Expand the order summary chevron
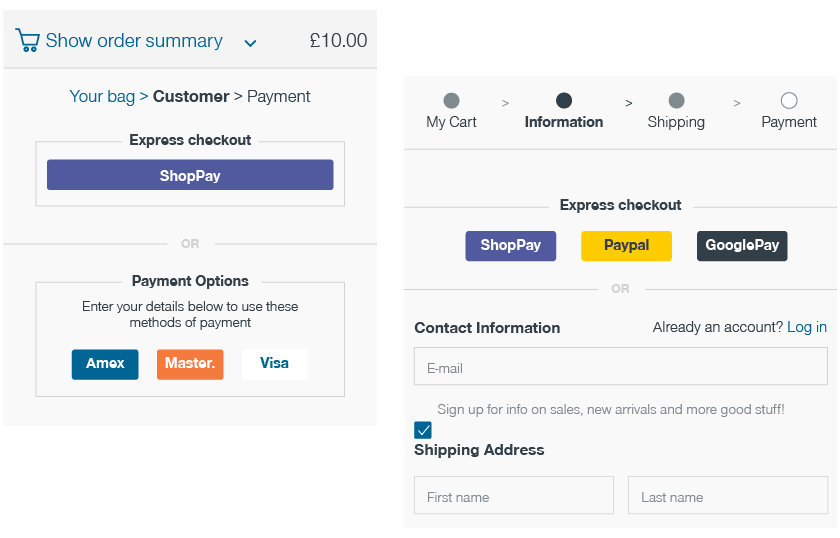 pos(250,43)
